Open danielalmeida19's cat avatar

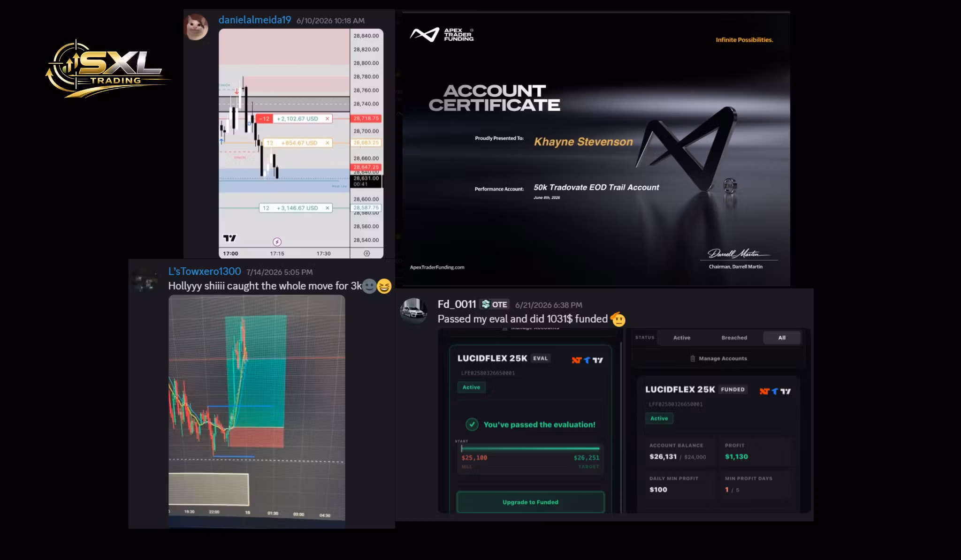click(x=197, y=27)
